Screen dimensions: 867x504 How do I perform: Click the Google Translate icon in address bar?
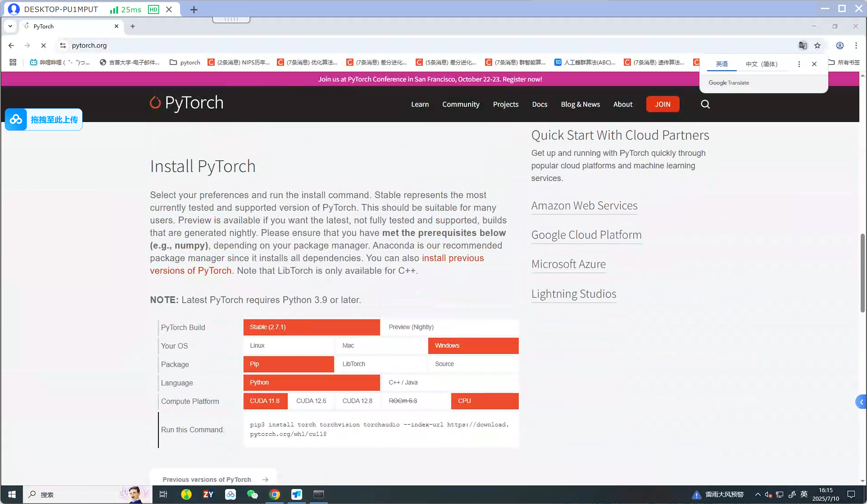(802, 45)
